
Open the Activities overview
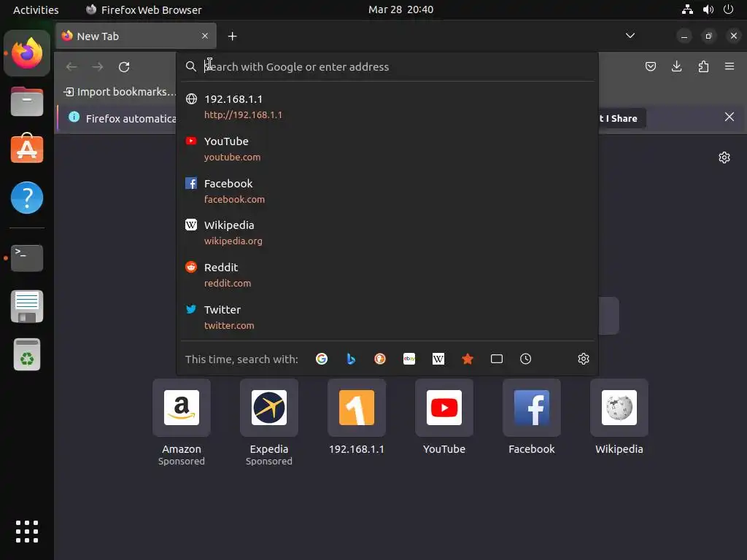36,9
